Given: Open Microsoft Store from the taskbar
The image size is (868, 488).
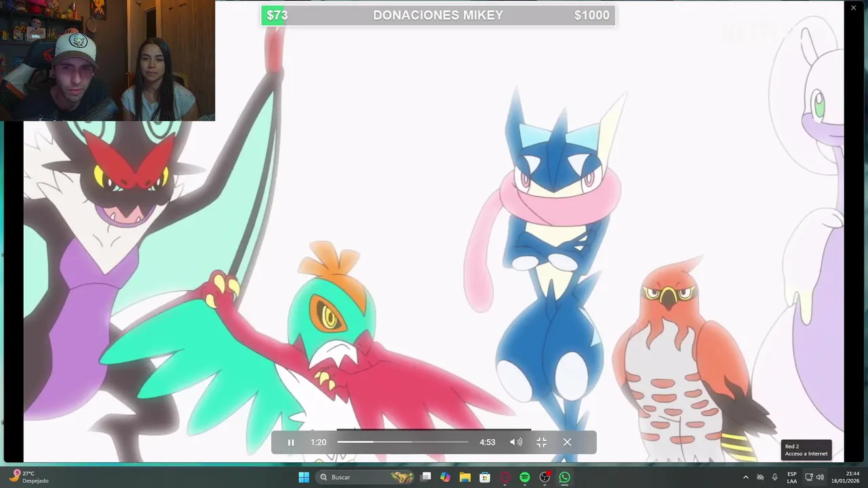Looking at the screenshot, I should pyautogui.click(x=485, y=477).
